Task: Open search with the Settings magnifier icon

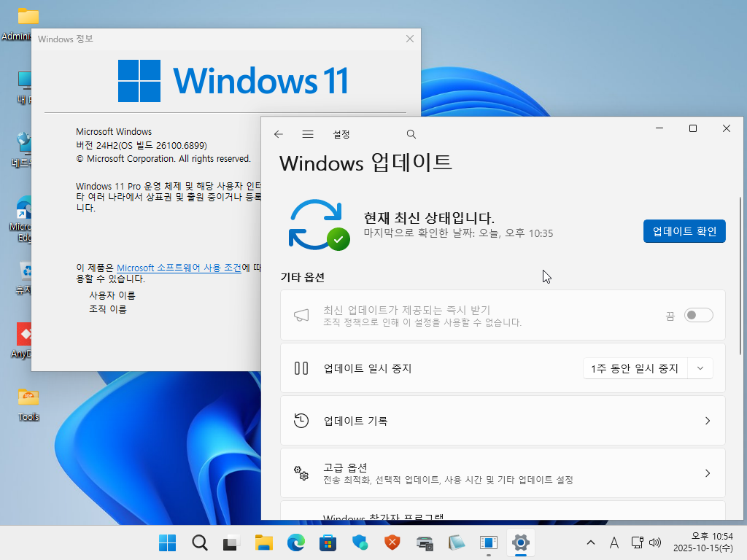Action: [411, 134]
